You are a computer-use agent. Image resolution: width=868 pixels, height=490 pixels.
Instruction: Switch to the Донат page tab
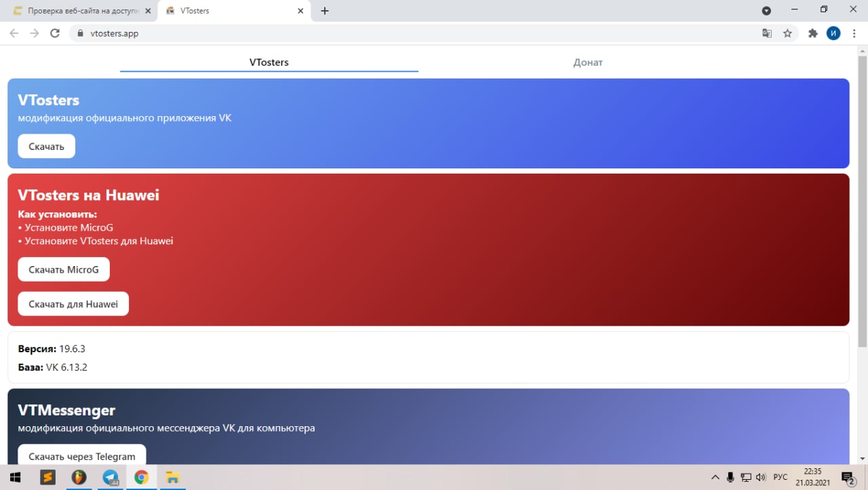pos(588,62)
